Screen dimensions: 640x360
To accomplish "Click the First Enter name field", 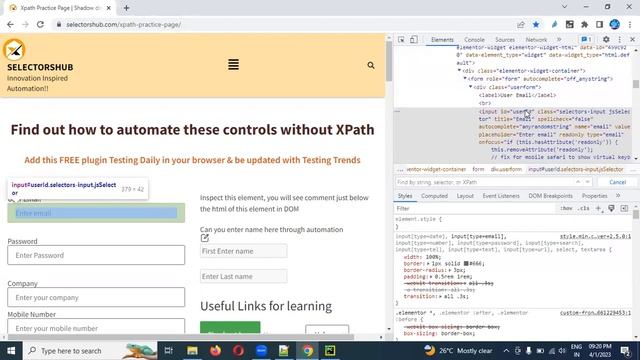I will pos(243,251).
